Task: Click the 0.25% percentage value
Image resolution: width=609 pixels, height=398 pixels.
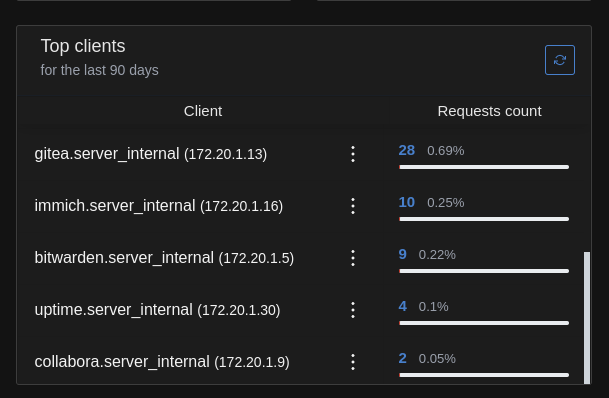Action: (445, 203)
